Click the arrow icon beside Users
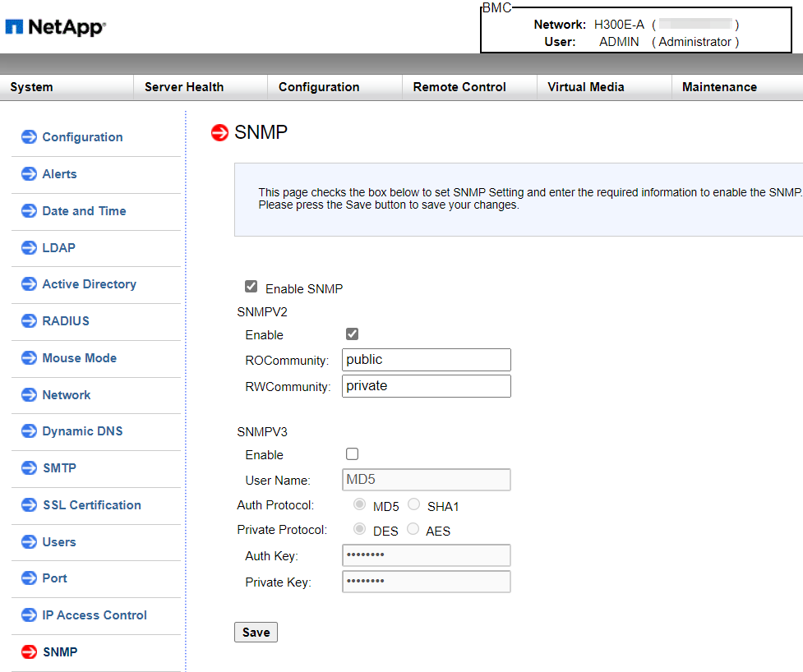Image resolution: width=803 pixels, height=672 pixels. 30,541
